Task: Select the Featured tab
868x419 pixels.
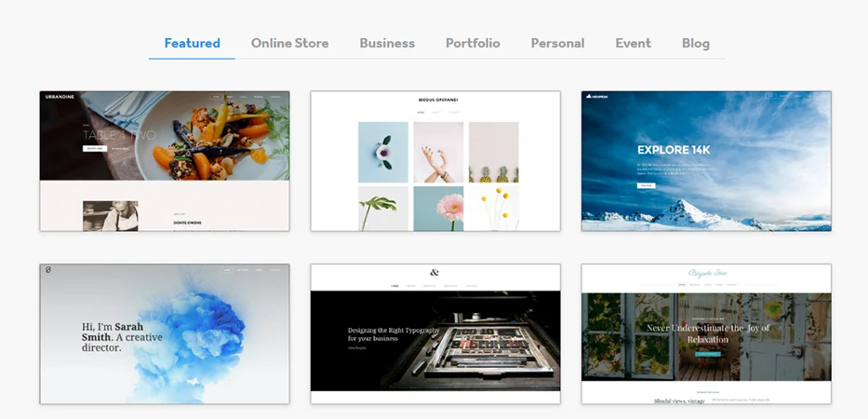Action: tap(192, 43)
